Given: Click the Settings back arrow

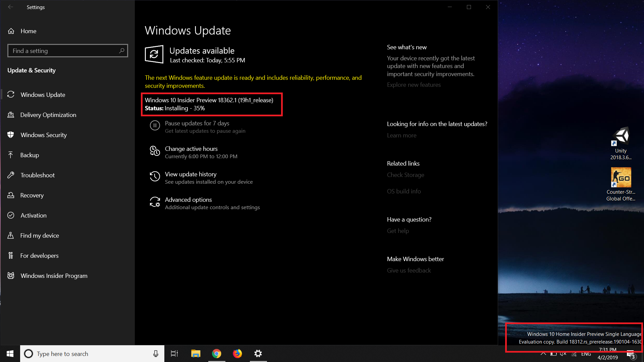Looking at the screenshot, I should click(x=10, y=7).
